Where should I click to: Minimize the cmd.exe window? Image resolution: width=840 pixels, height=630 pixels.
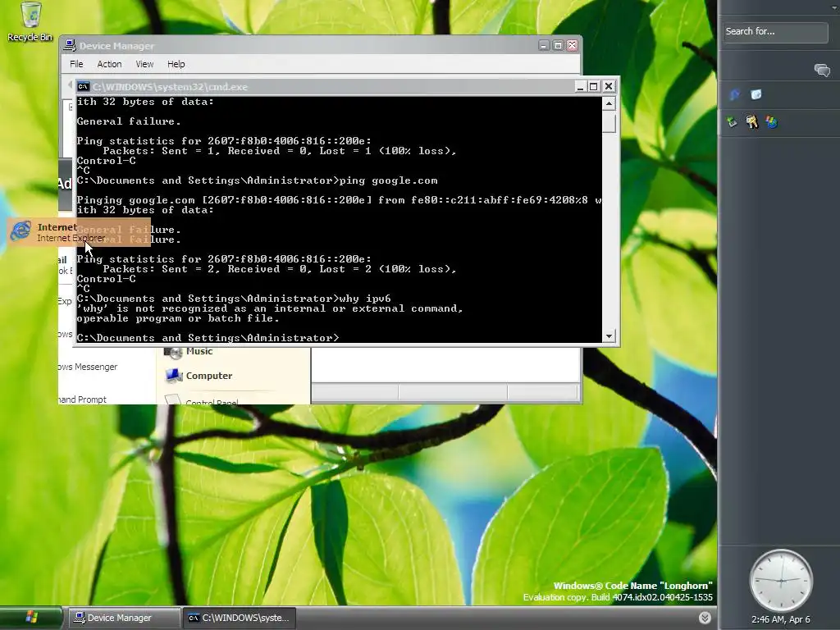(580, 86)
